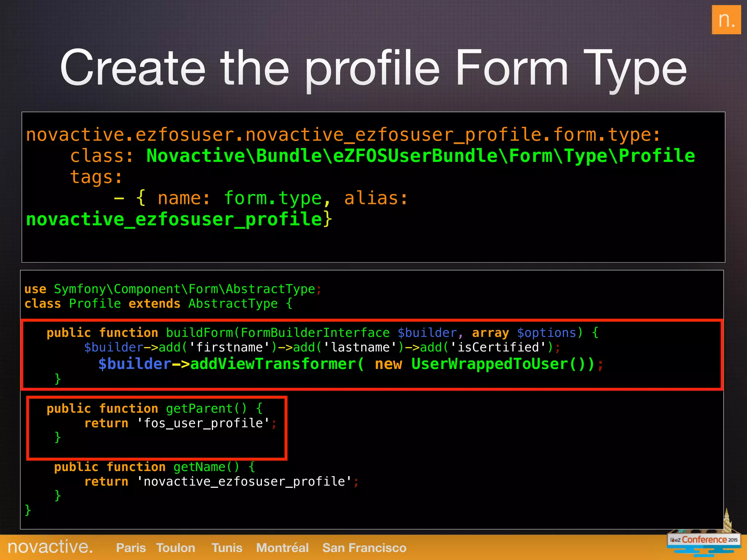This screenshot has height=560, width=747.
Task: Click the getName function declaration
Action: pyautogui.click(x=155, y=467)
